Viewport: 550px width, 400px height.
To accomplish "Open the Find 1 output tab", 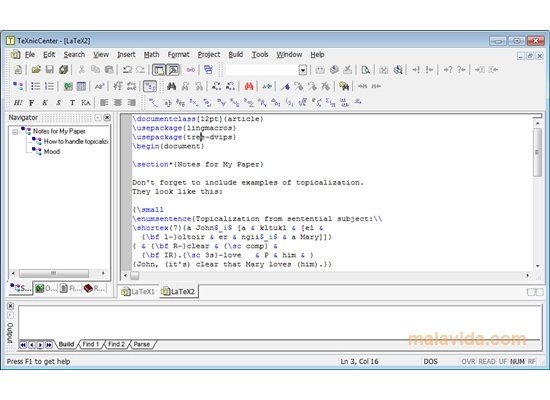I will (90, 344).
